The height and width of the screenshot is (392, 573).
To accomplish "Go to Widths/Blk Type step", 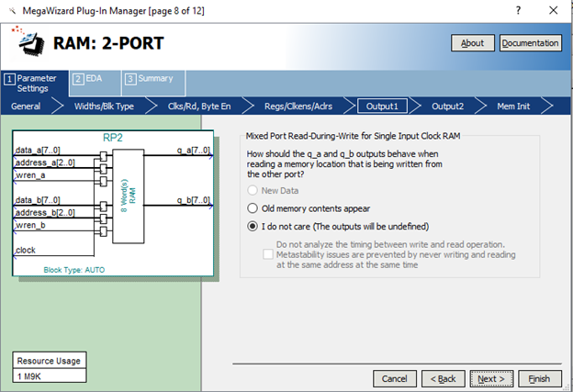I will (x=104, y=106).
